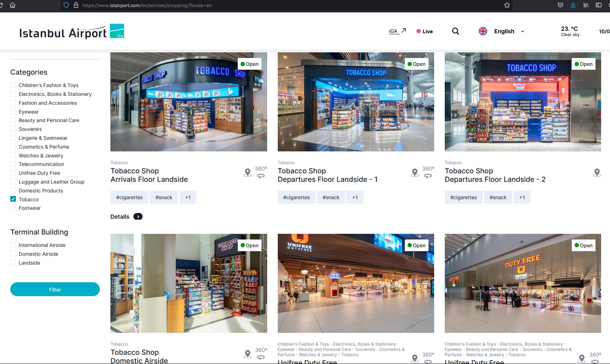Click map pin for Tobacco Shop Domestic Airside
Viewport: 610px width, 364px height.
tap(248, 354)
